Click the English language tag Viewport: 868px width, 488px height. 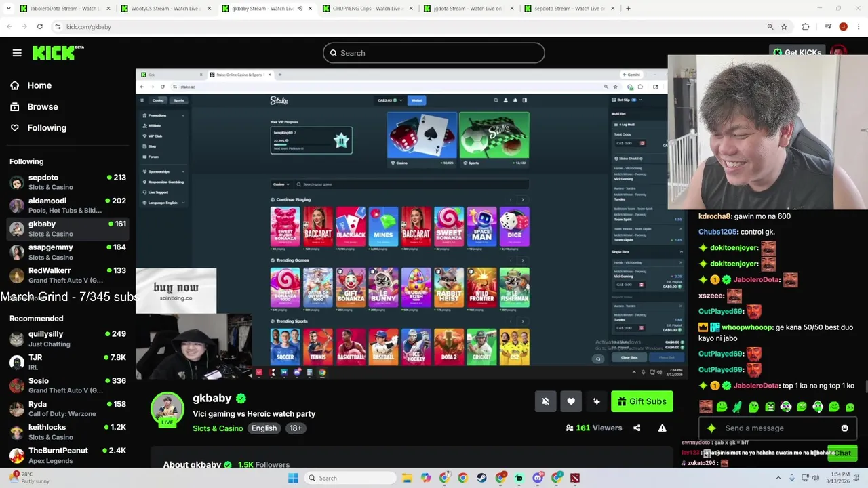point(264,428)
